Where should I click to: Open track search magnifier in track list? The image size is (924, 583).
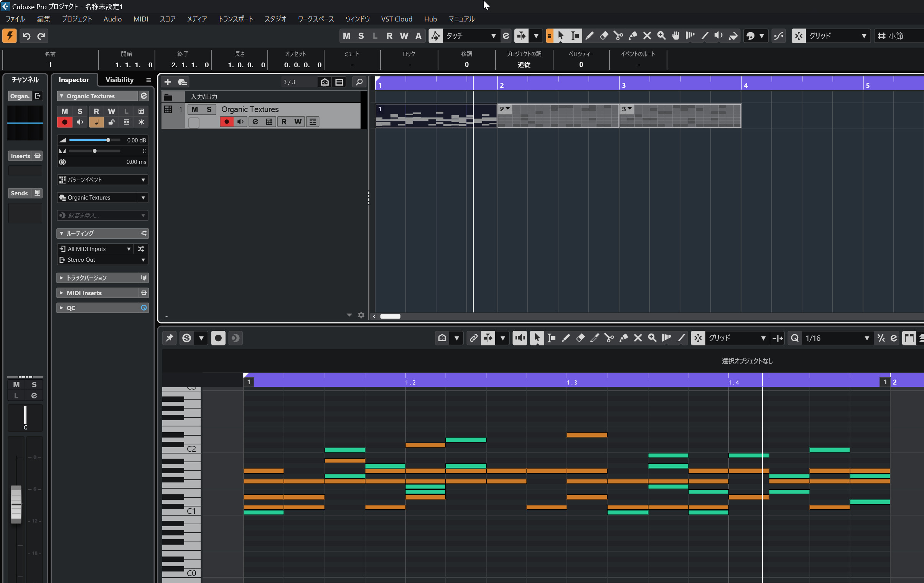(x=359, y=82)
